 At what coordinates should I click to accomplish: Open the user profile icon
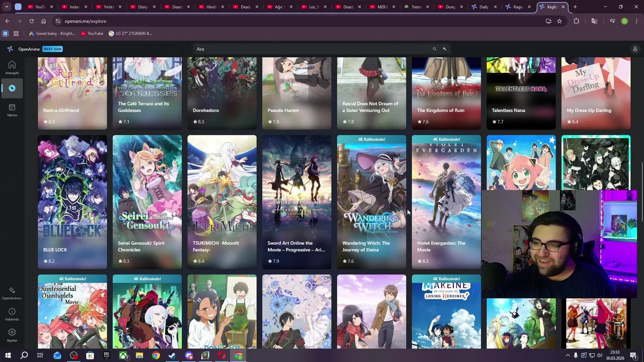[635, 49]
